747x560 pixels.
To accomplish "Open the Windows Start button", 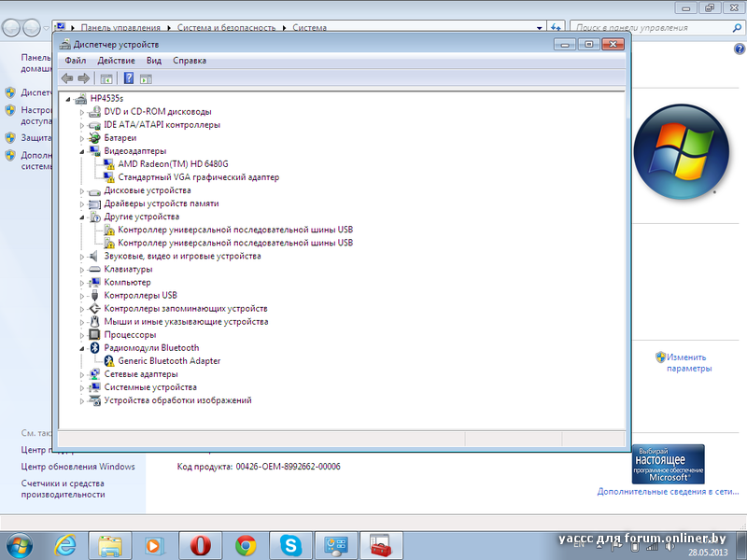I will tap(19, 546).
